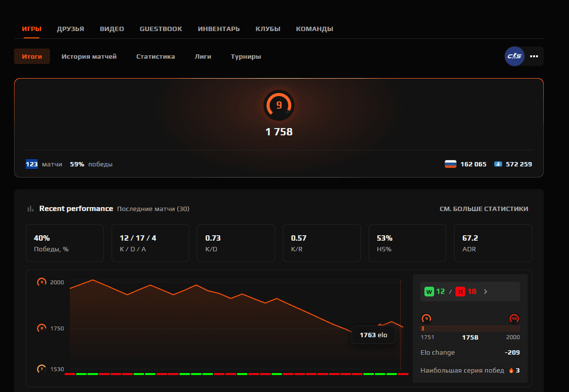Click the level 9 skill badge above 1 758
The height and width of the screenshot is (392, 569).
click(279, 105)
